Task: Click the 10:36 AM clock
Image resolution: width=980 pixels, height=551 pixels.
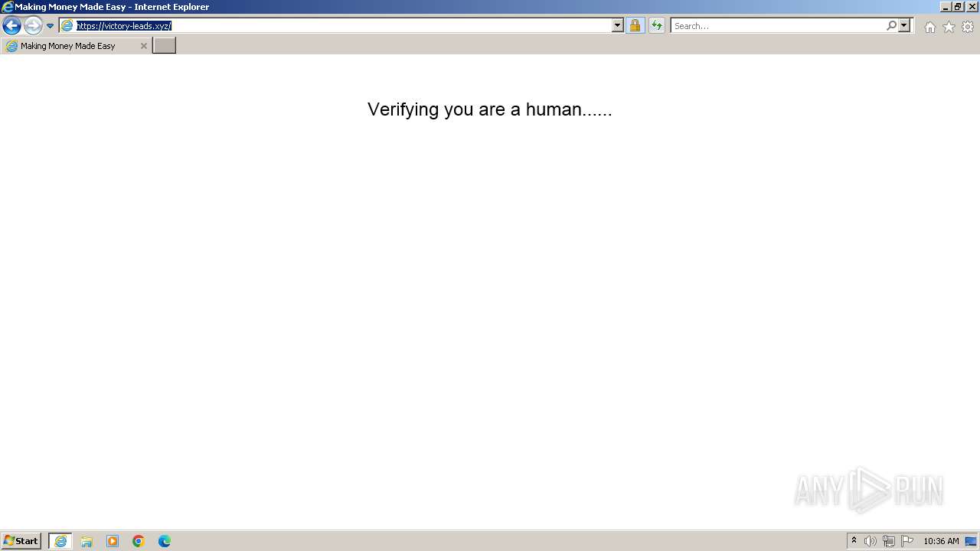Action: point(941,541)
